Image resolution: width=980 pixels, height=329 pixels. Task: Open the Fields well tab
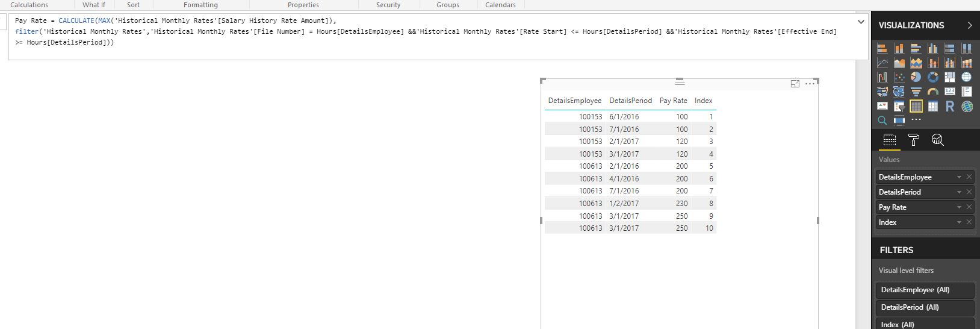coord(889,140)
